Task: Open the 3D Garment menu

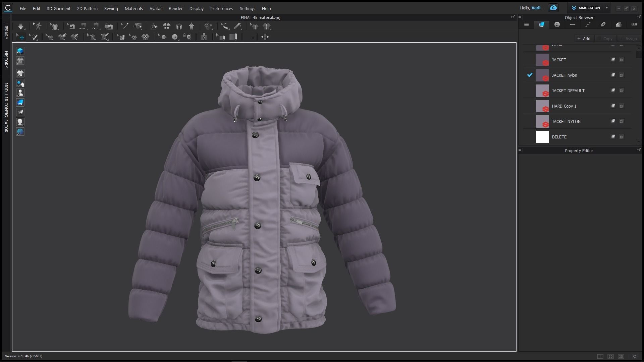Action: (59, 8)
